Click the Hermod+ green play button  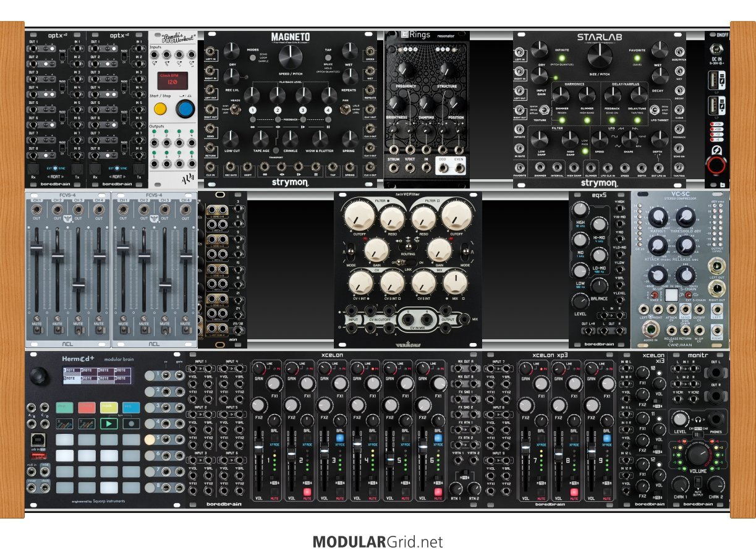tap(109, 424)
